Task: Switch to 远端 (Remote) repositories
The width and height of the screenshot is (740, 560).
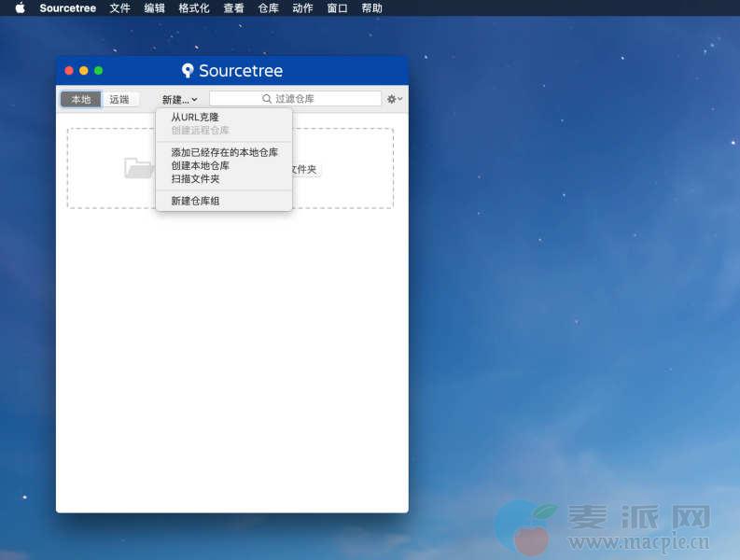Action: point(119,99)
